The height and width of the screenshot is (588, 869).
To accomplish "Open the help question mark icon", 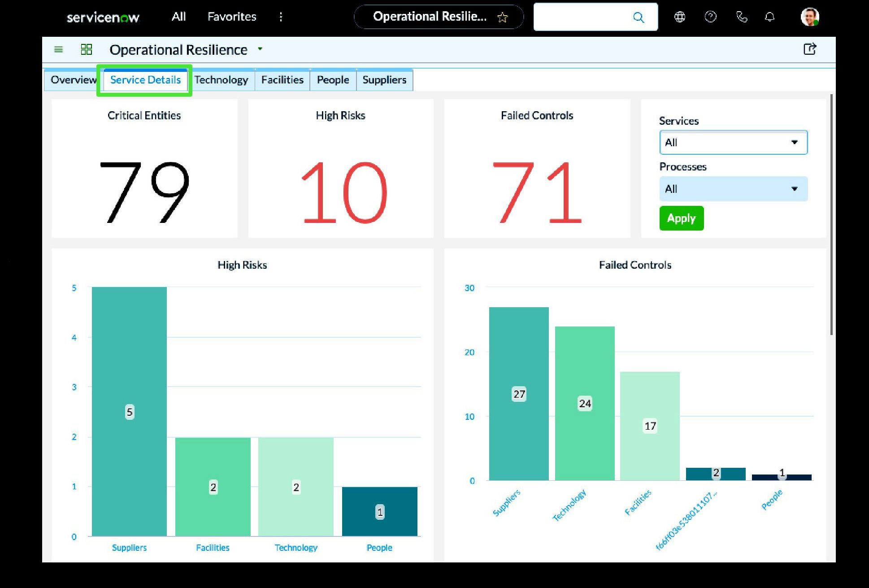I will coord(711,17).
